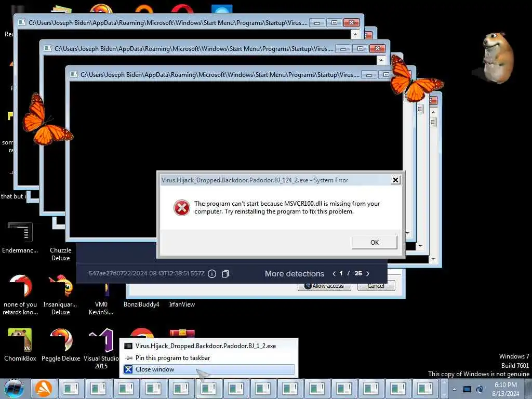Click the info icon beside the detection ID
Viewport: 532px width, 399px height.
click(x=212, y=273)
